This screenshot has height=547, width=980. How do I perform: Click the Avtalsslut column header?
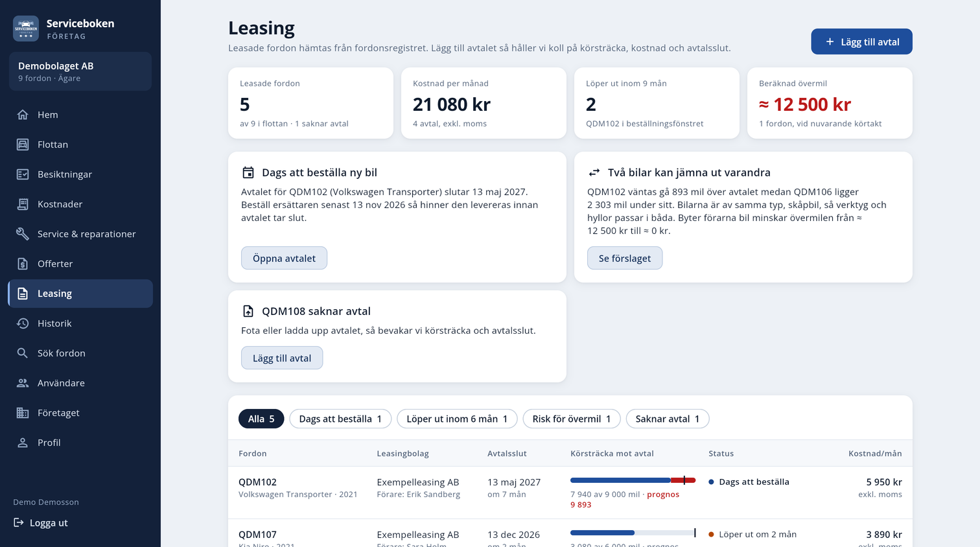coord(507,454)
